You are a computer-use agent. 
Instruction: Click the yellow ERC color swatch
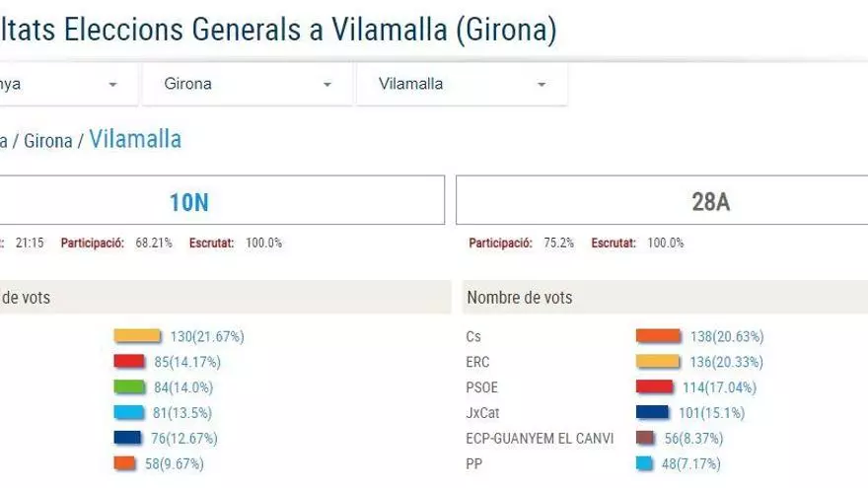coord(658,362)
